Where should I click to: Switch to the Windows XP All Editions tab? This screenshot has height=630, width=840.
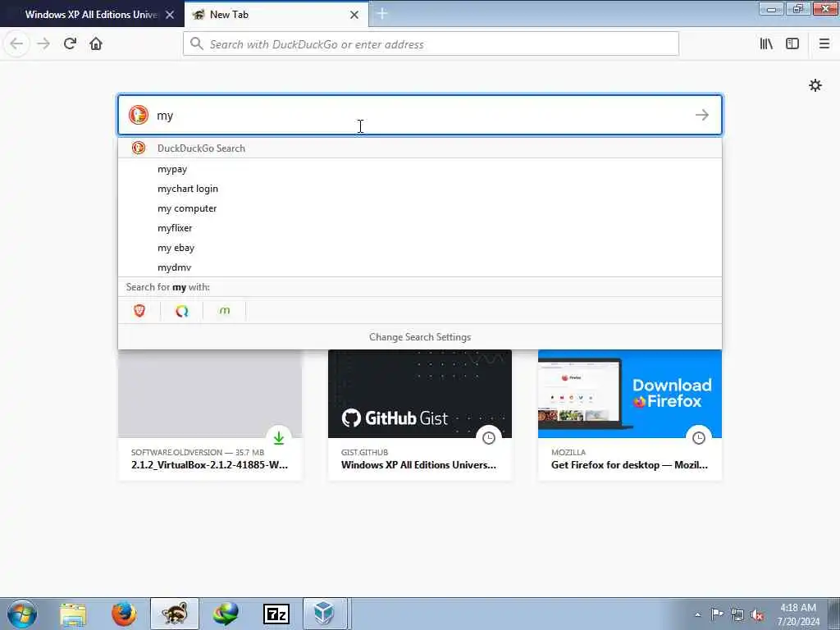(x=92, y=15)
